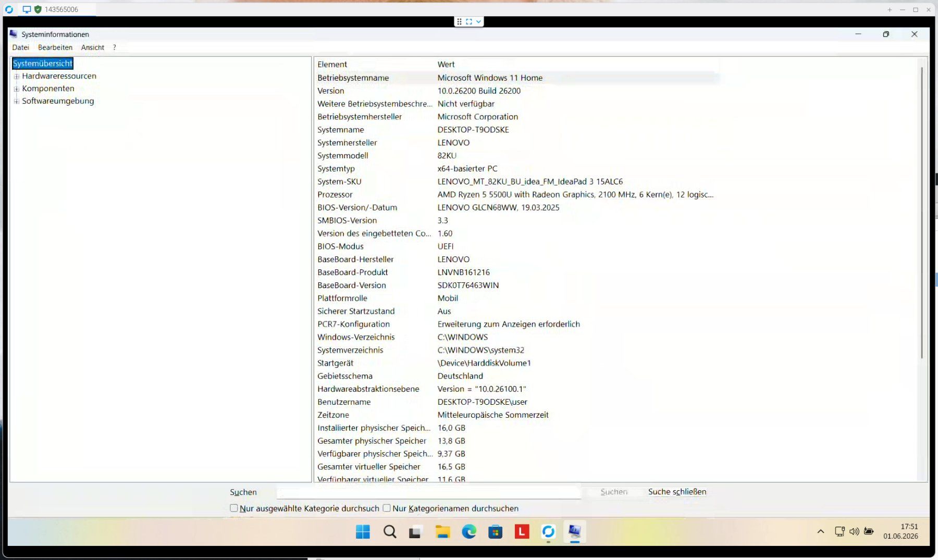Select the remote session tab 143565006
Viewport: 938px width, 560px height.
pyautogui.click(x=57, y=9)
